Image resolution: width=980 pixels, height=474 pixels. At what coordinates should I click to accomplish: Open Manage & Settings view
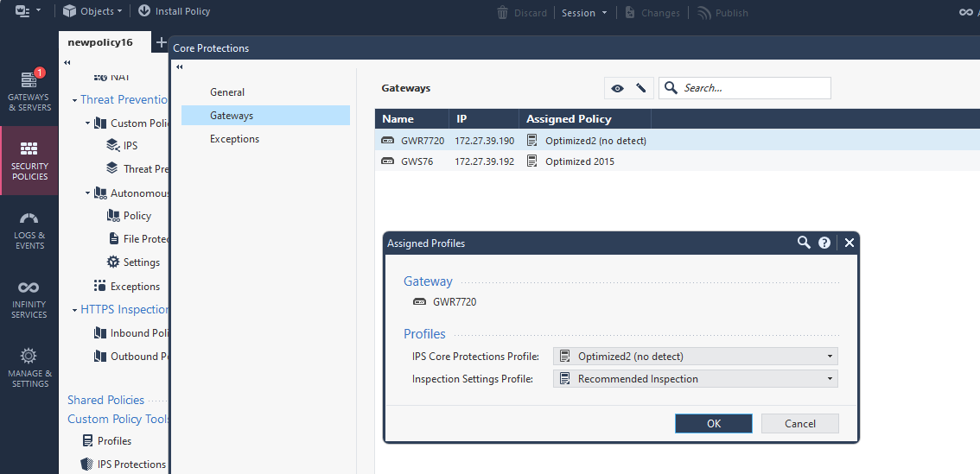point(29,369)
